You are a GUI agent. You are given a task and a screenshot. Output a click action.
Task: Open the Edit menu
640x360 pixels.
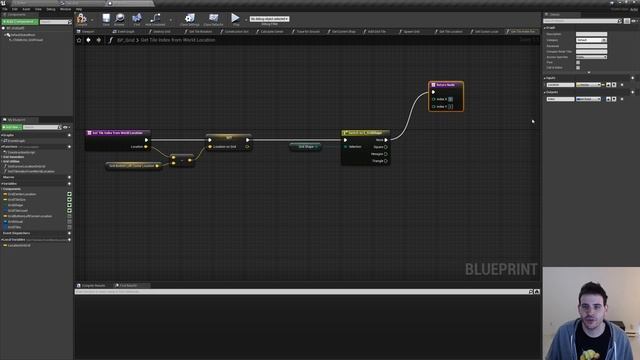(15, 9)
